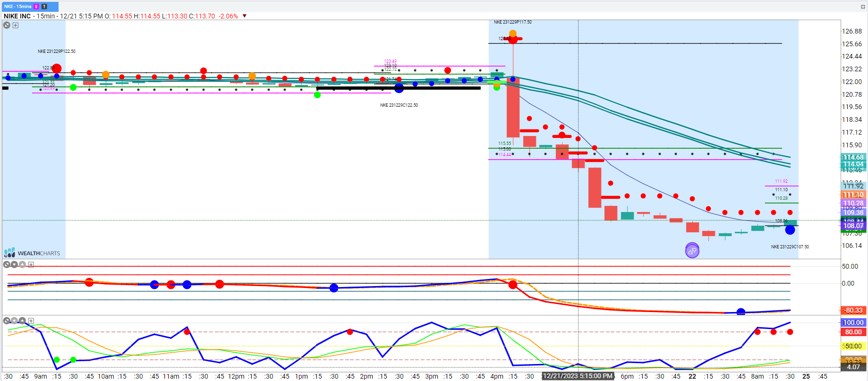Click the large red signal dot at 4:15pm high
The image size is (868, 381).
513,39
